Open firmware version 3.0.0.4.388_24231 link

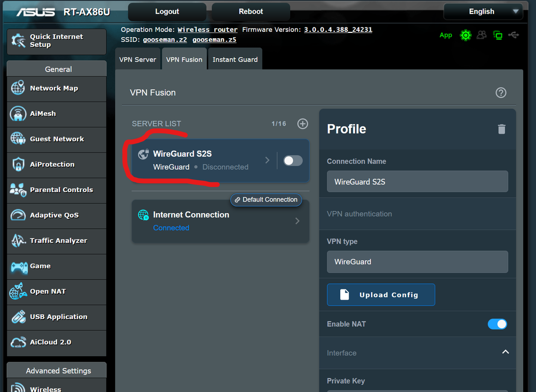pos(338,30)
